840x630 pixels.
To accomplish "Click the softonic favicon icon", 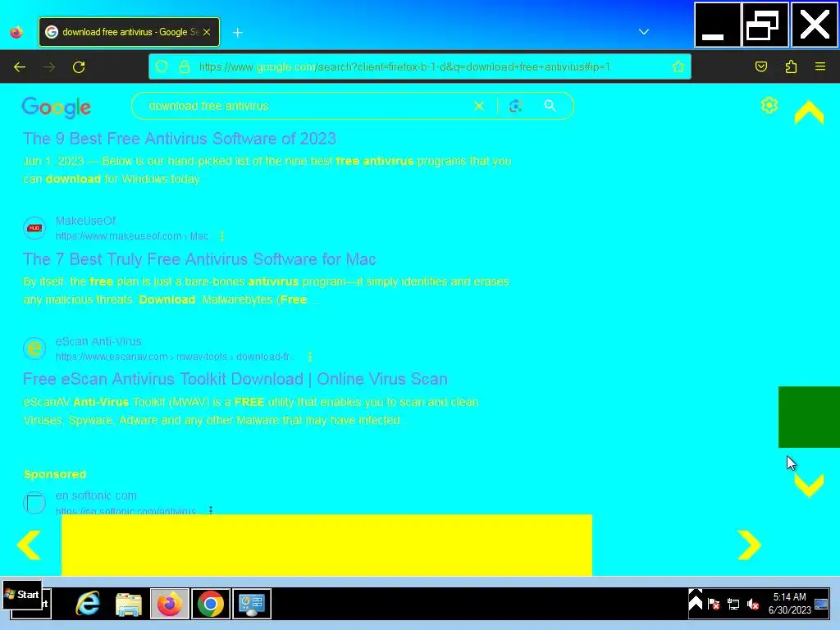I will 34,503.
